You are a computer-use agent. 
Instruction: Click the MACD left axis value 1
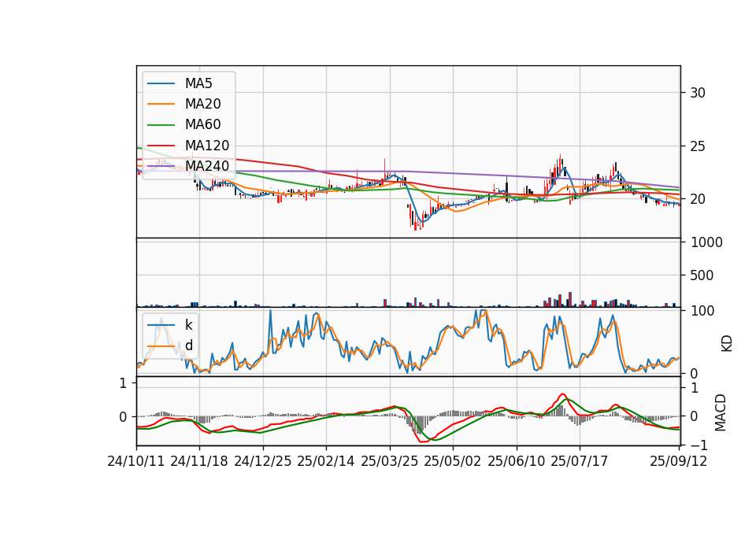click(123, 383)
